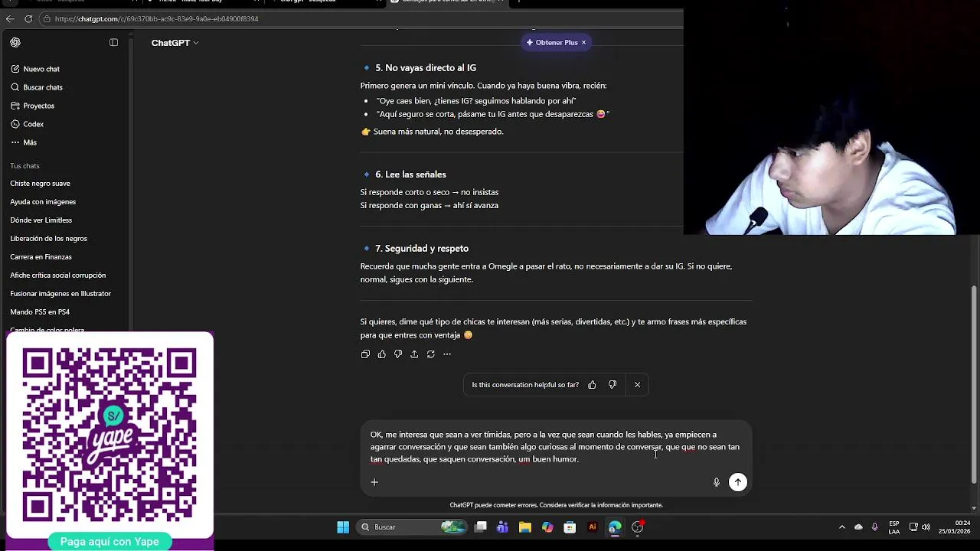Click the Yape QR code image

pos(109,435)
